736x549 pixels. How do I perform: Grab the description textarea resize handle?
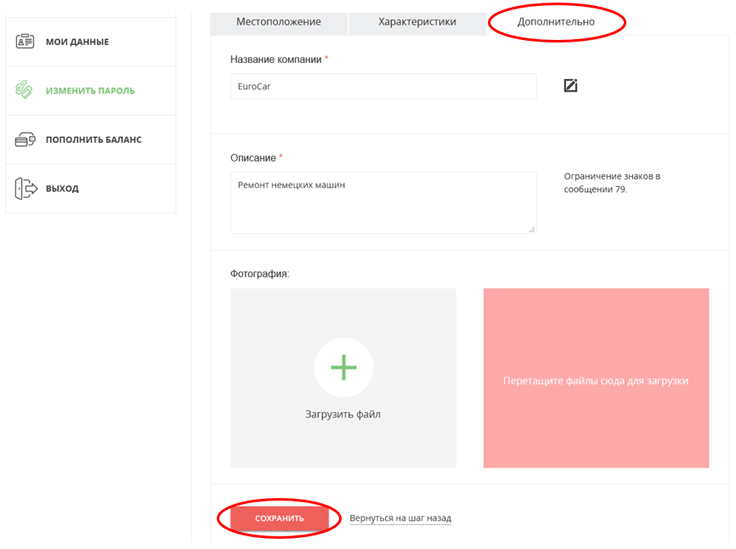(x=531, y=228)
